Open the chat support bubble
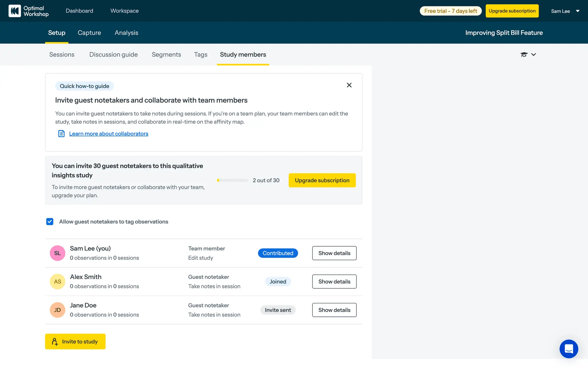 [568, 349]
